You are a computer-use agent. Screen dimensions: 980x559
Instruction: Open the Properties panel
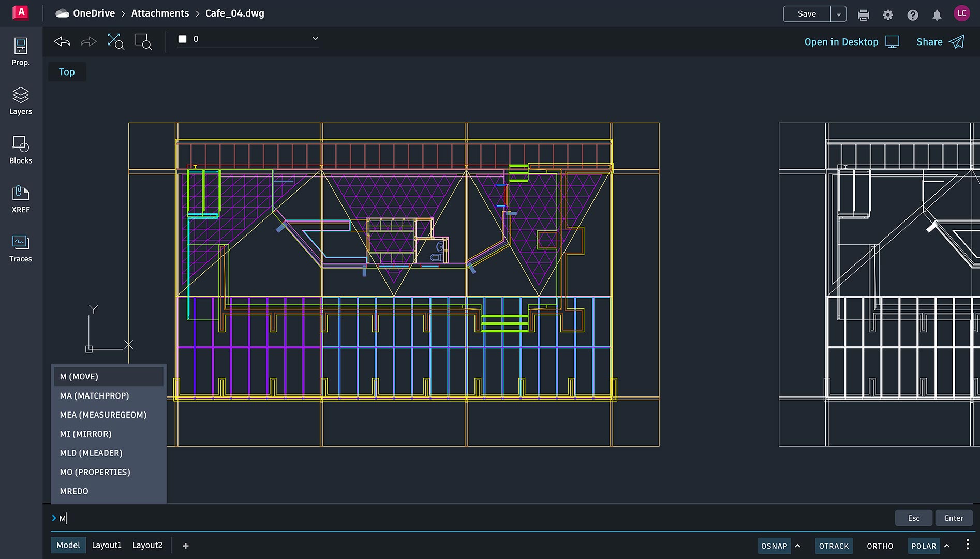[x=21, y=52]
